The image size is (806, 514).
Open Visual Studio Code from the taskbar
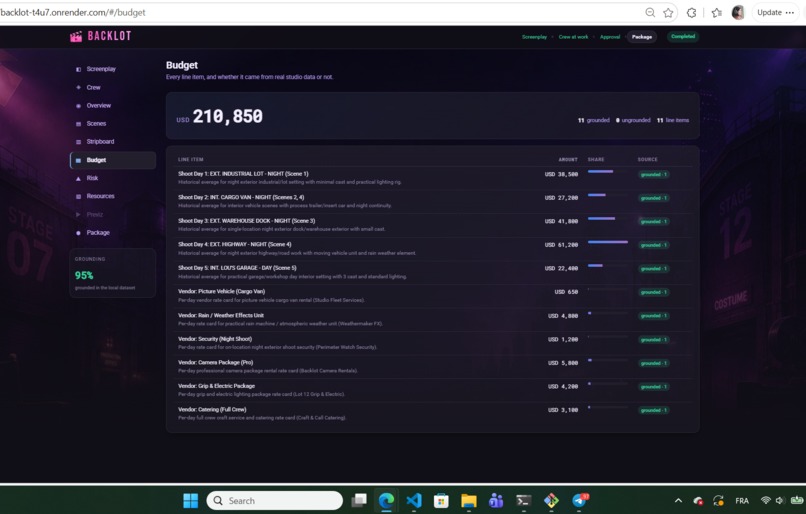(414, 500)
